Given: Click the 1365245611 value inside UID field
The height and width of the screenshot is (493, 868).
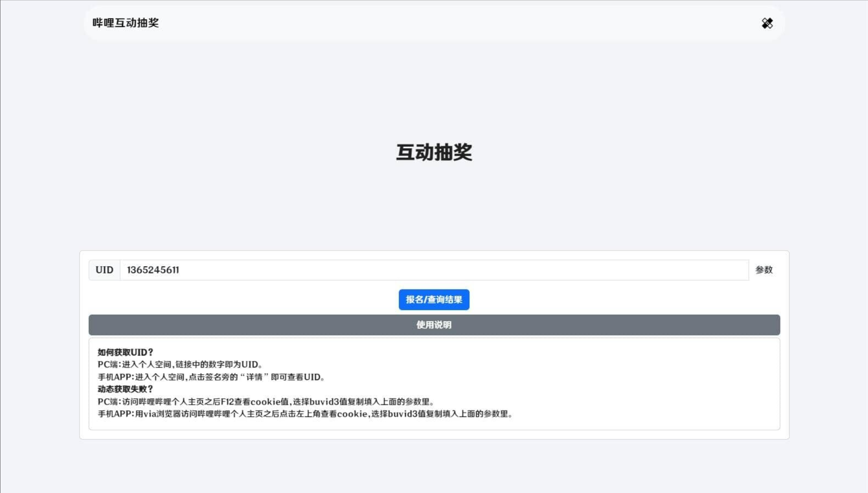Looking at the screenshot, I should pyautogui.click(x=153, y=270).
